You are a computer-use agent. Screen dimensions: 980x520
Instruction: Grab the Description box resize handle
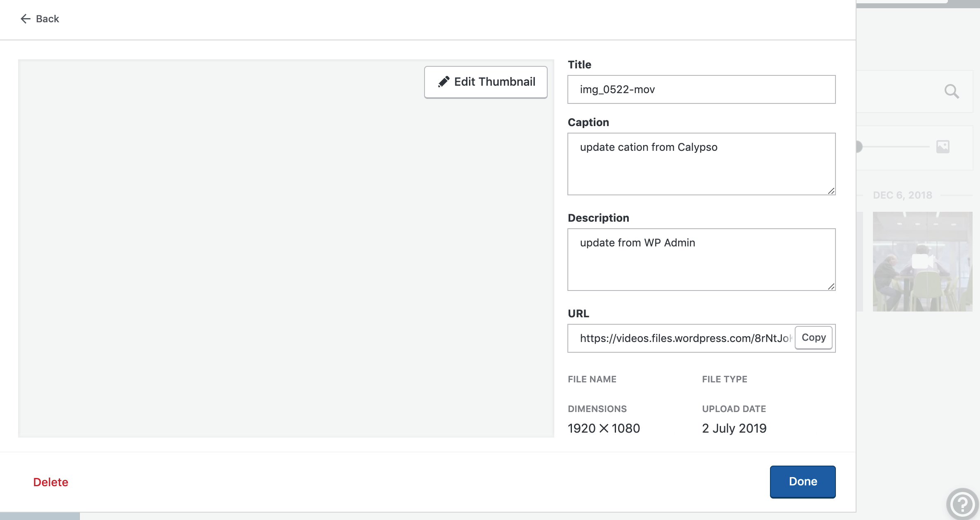[x=831, y=286]
